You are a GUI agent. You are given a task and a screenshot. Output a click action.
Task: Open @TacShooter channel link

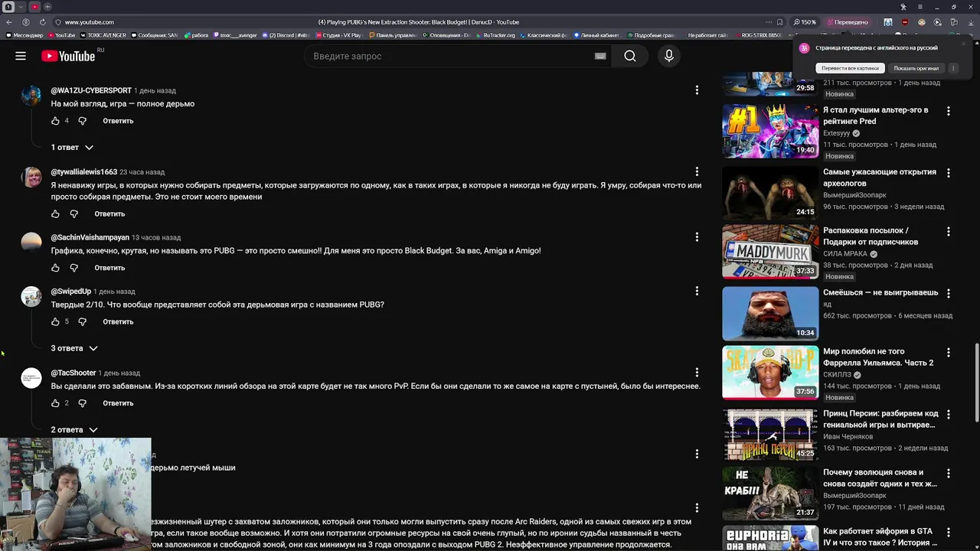[73, 373]
